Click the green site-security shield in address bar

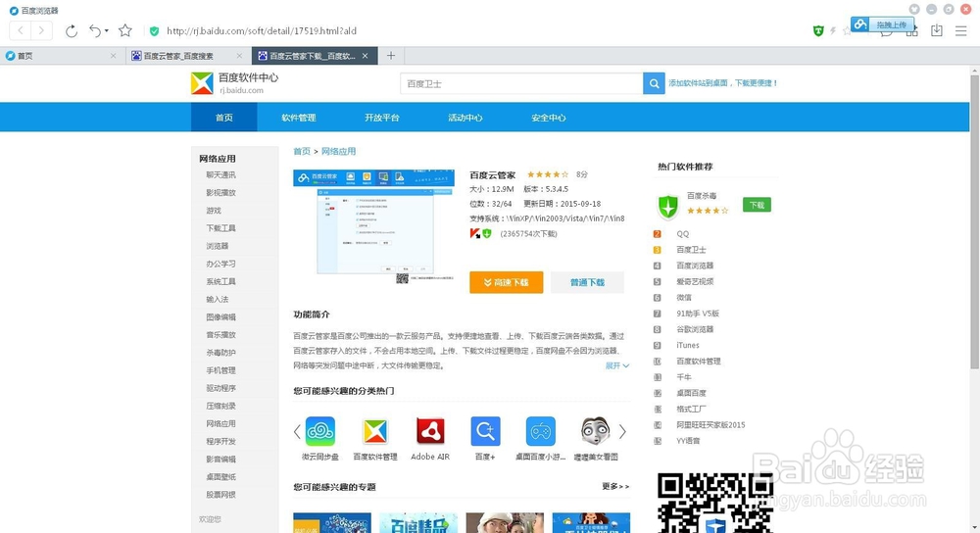pos(155,30)
